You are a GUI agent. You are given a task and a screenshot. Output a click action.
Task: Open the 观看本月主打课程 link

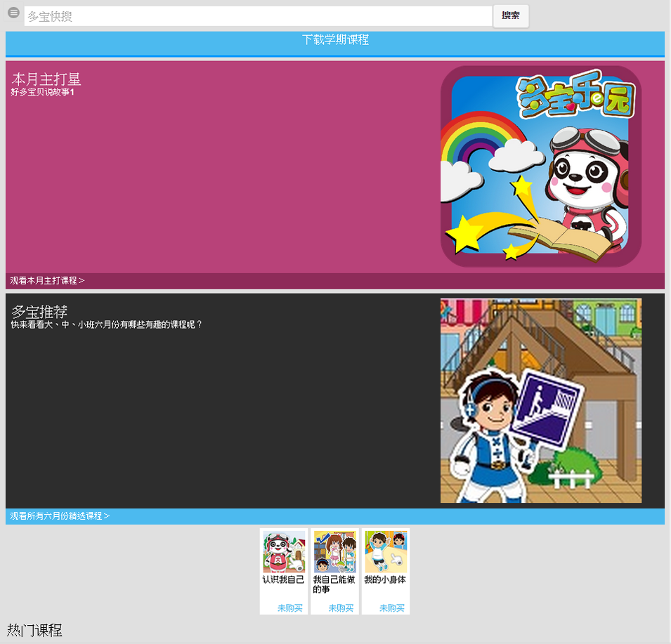(x=47, y=281)
